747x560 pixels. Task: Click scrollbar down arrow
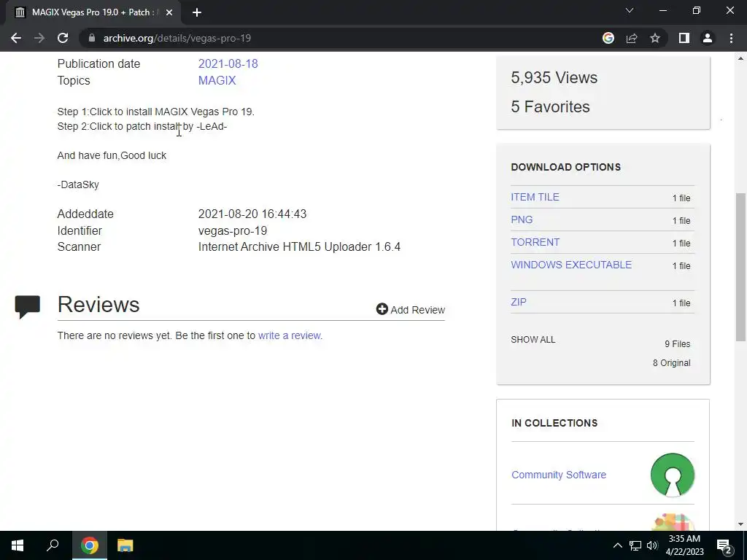point(740,524)
